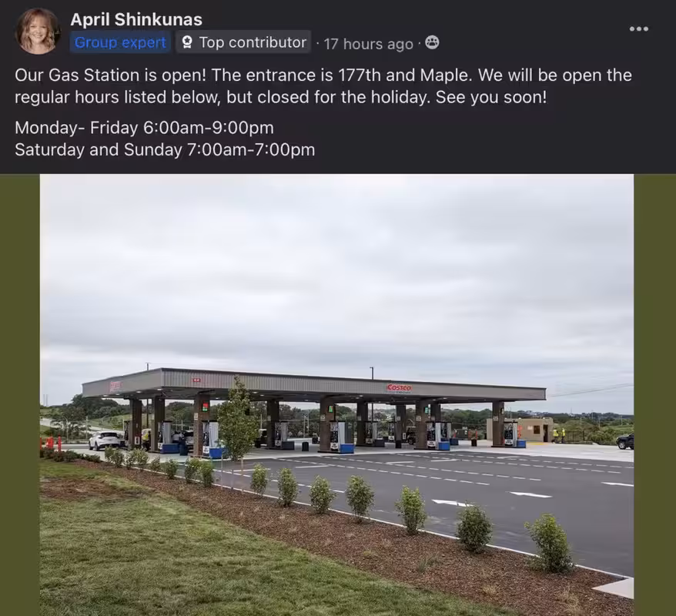Image resolution: width=676 pixels, height=616 pixels.
Task: Open April Shinkunas's profile picture
Action: 37,31
